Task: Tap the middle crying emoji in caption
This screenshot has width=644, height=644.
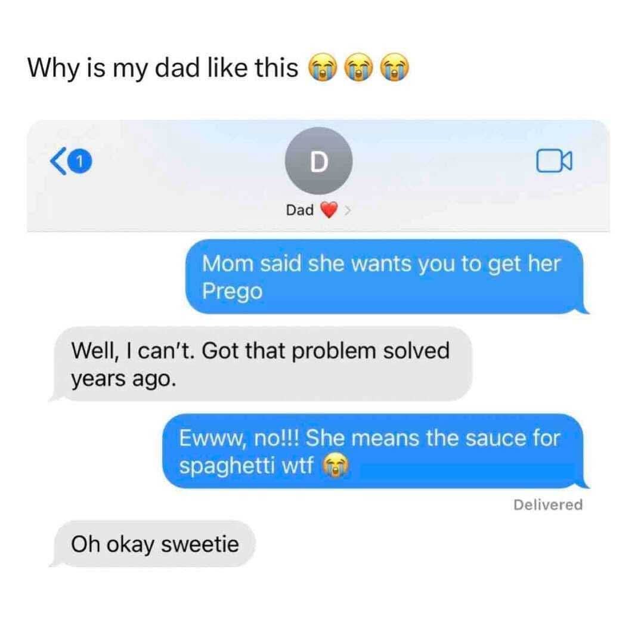Action: click(358, 67)
